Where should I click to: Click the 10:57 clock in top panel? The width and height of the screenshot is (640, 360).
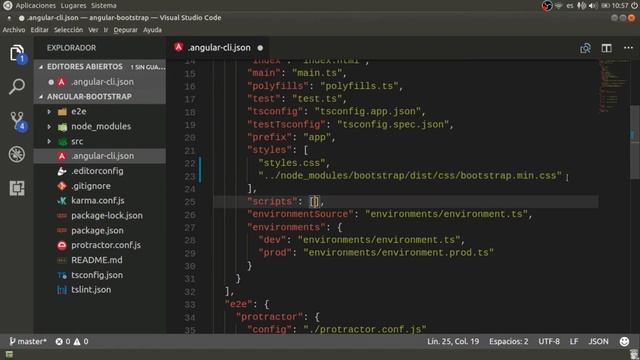coord(620,6)
